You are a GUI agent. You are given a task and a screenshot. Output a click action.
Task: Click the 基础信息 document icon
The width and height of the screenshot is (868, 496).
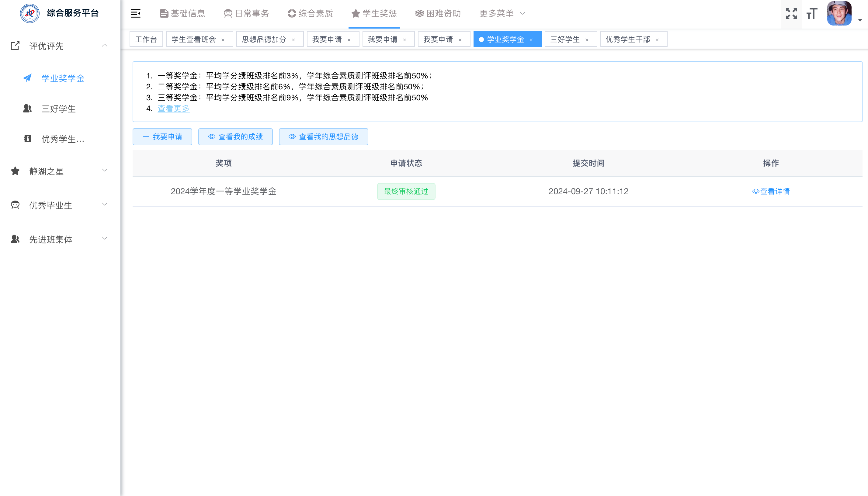pos(164,14)
